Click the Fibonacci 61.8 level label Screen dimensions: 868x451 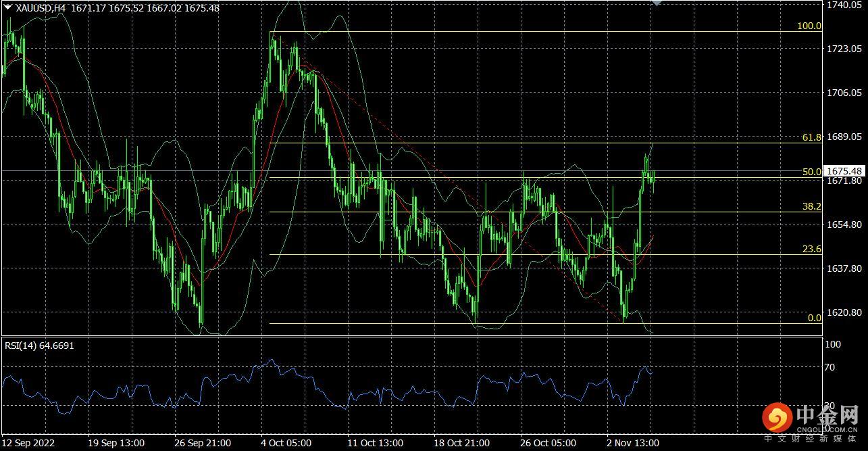812,137
